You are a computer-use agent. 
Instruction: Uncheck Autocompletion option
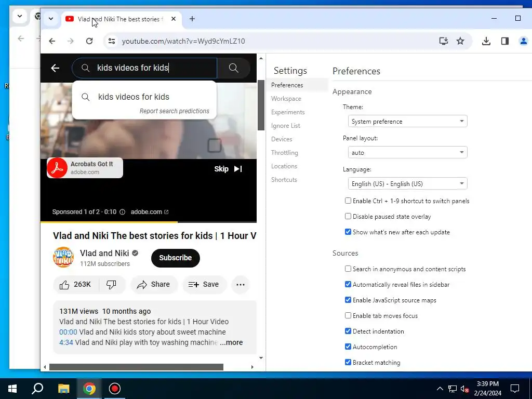tap(348, 347)
